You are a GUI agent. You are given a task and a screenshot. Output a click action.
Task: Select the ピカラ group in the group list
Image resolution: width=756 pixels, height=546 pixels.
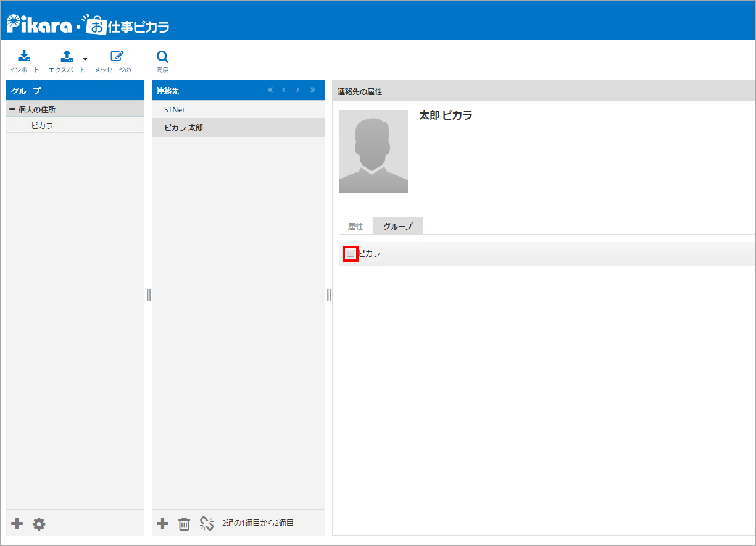(75, 125)
